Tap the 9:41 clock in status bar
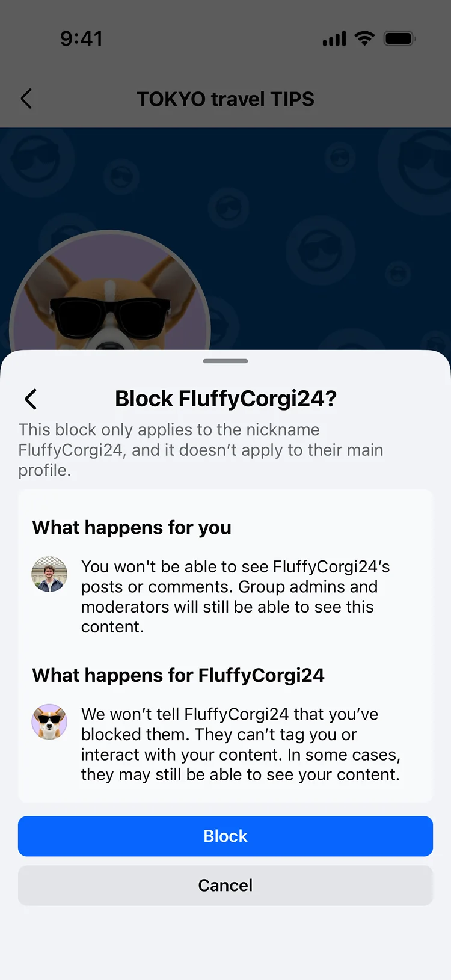The width and height of the screenshot is (451, 980). (82, 39)
